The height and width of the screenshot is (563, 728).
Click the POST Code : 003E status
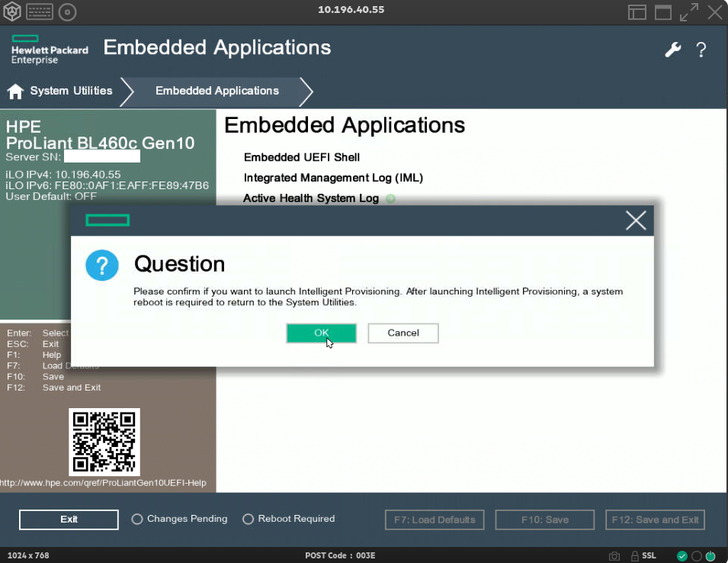[x=340, y=555]
